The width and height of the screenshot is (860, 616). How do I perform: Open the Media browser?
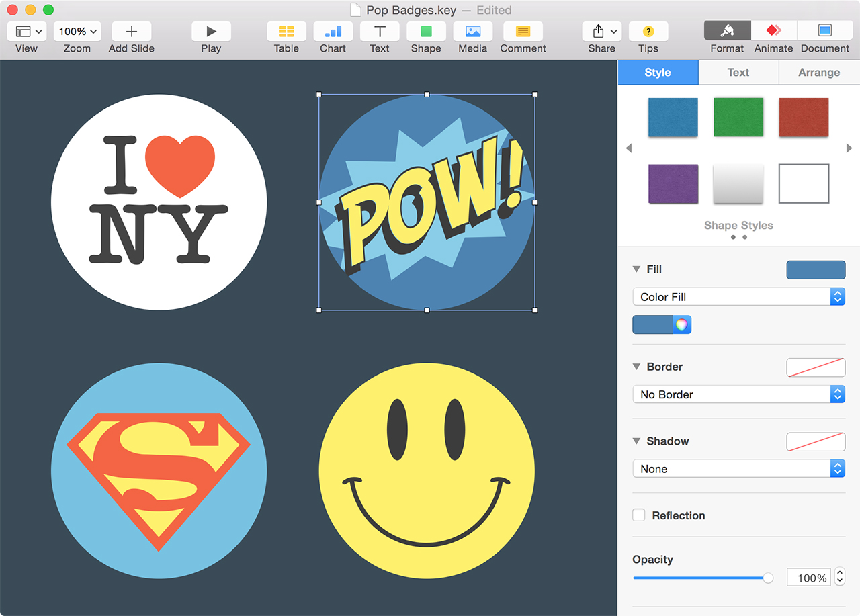click(473, 32)
